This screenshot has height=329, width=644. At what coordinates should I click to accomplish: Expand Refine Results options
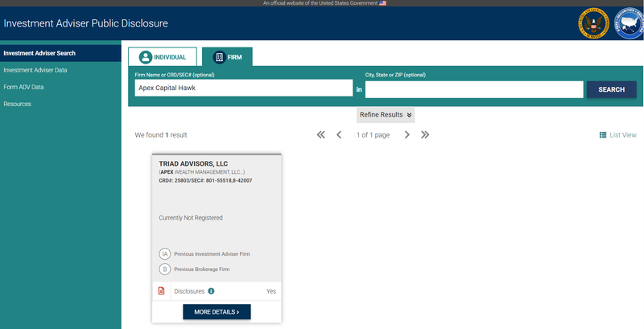point(386,115)
